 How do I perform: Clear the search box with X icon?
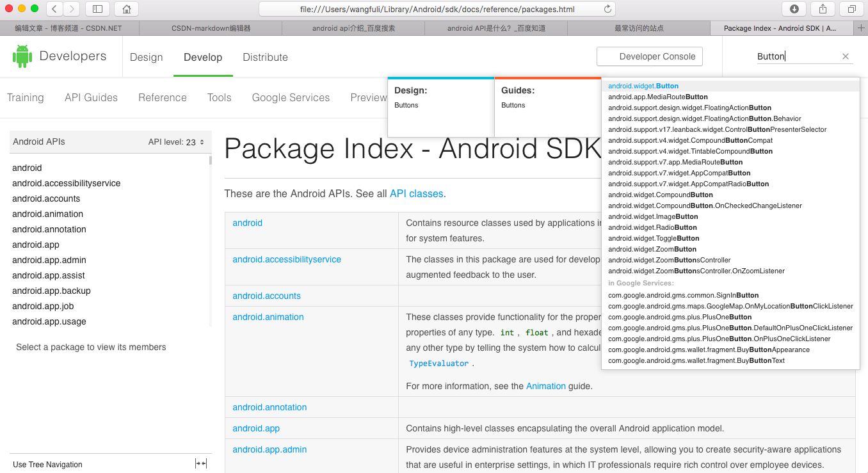click(846, 56)
